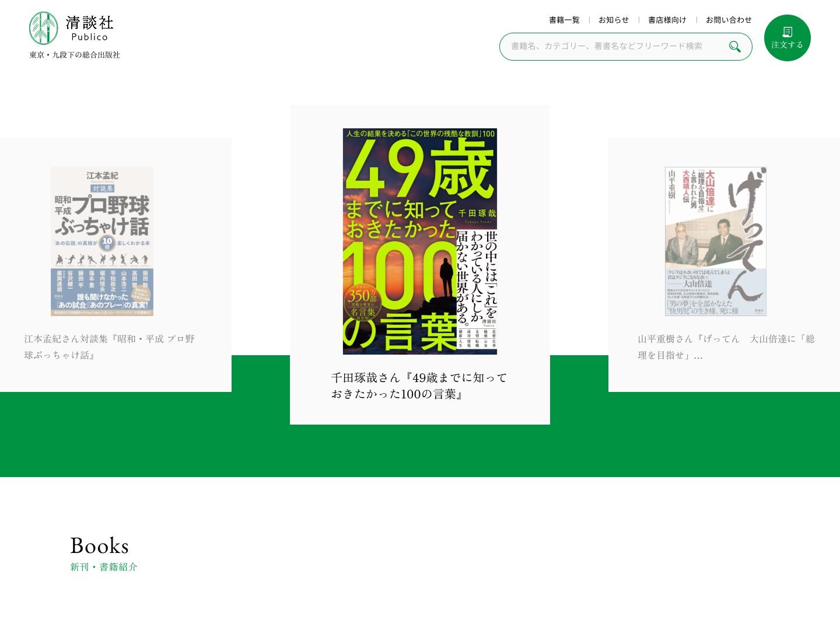This screenshot has width=840, height=620.
Task: Open the 山平重樹さん『げってん』 title link
Action: pos(726,347)
